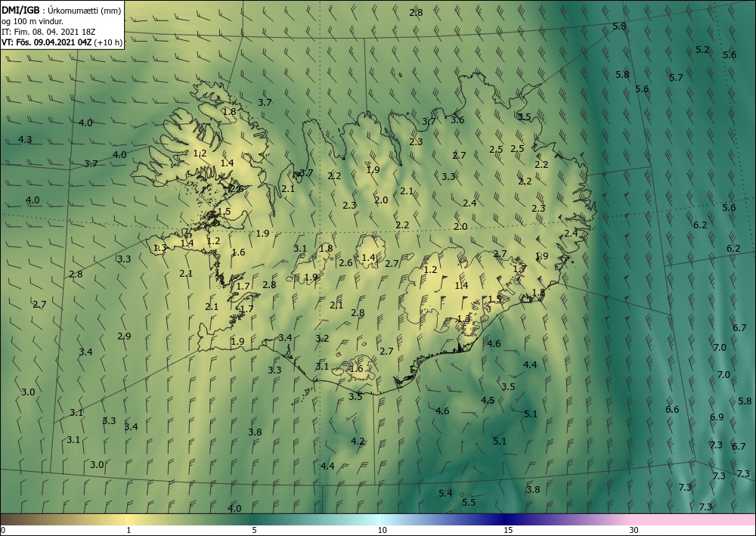Viewport: 756px width, 536px height.
Task: Click the '0' label on the color scale
Action: pyautogui.click(x=3, y=531)
